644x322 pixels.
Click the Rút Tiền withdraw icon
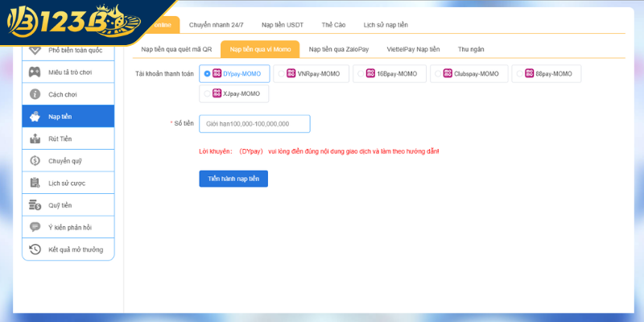pyautogui.click(x=35, y=138)
